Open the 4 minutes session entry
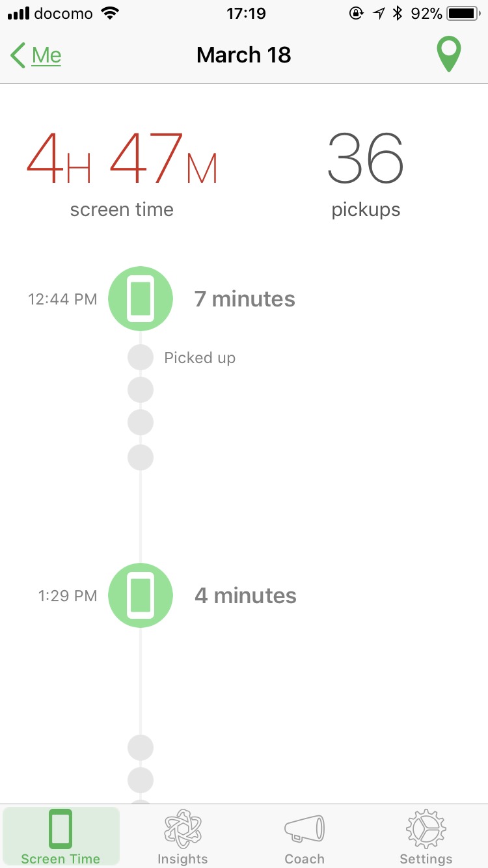The image size is (488, 868). (245, 595)
